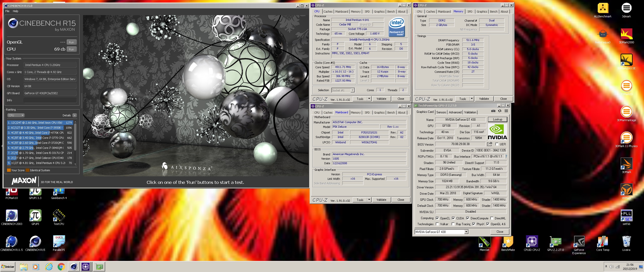Open Caches tab in the CPU-Z Mainboard window
This screenshot has width=644, height=272.
[x=328, y=113]
